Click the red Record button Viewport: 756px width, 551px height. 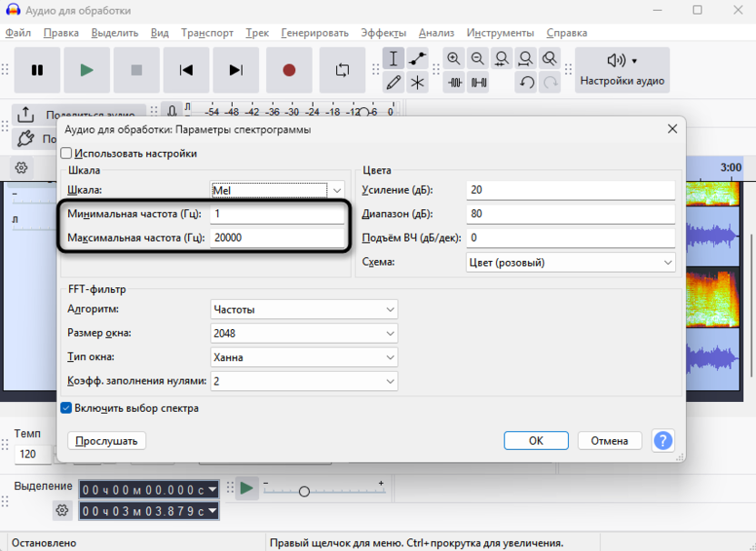click(289, 70)
